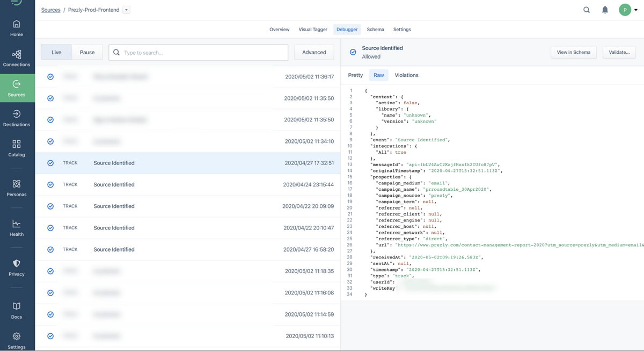Click the check icon for event at 2020/04/22 20:10:47
This screenshot has height=352, width=644.
(50, 228)
